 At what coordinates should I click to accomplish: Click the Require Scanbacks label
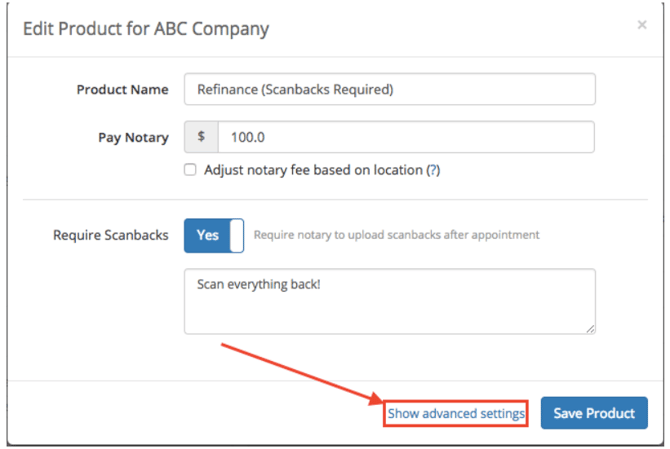point(111,235)
